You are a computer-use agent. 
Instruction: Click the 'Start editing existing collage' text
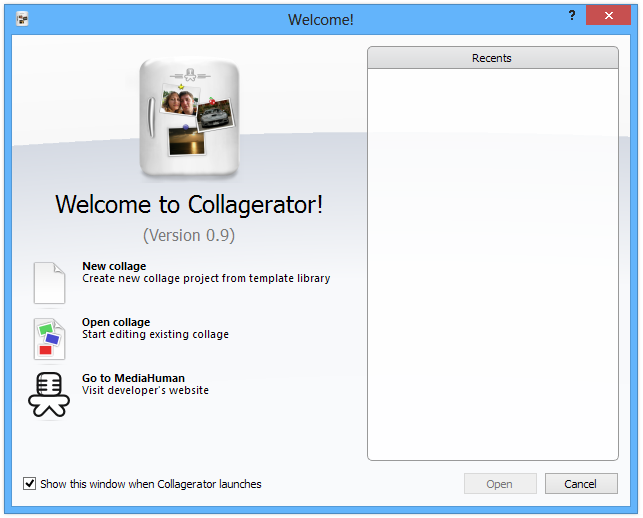(x=155, y=334)
